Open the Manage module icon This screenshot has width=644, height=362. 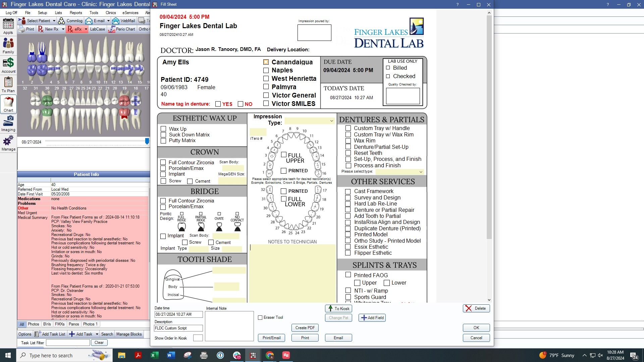click(8, 143)
